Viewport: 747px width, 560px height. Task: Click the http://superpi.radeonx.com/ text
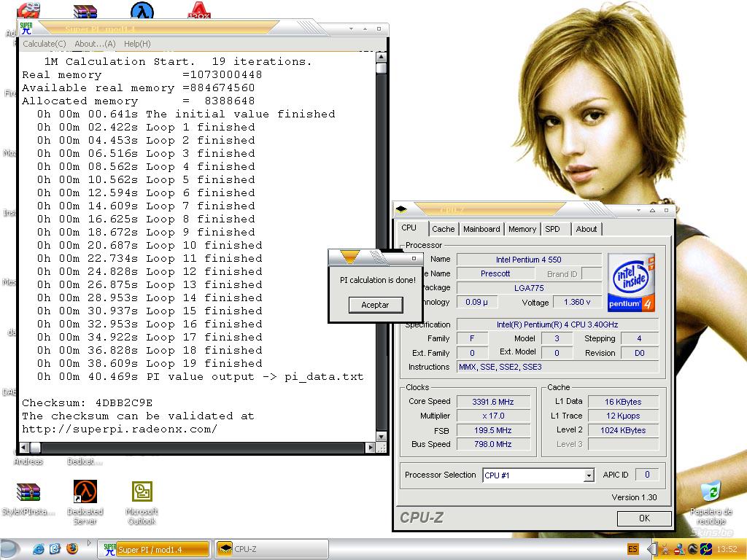point(120,429)
